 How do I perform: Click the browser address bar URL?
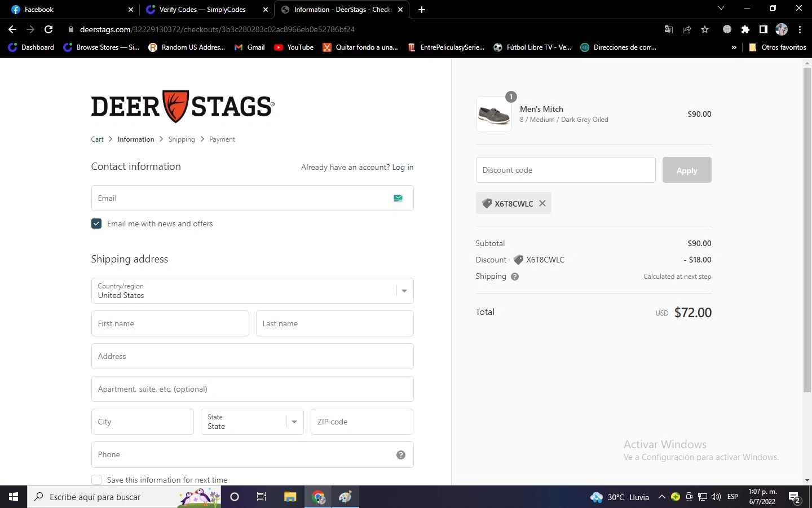point(217,29)
